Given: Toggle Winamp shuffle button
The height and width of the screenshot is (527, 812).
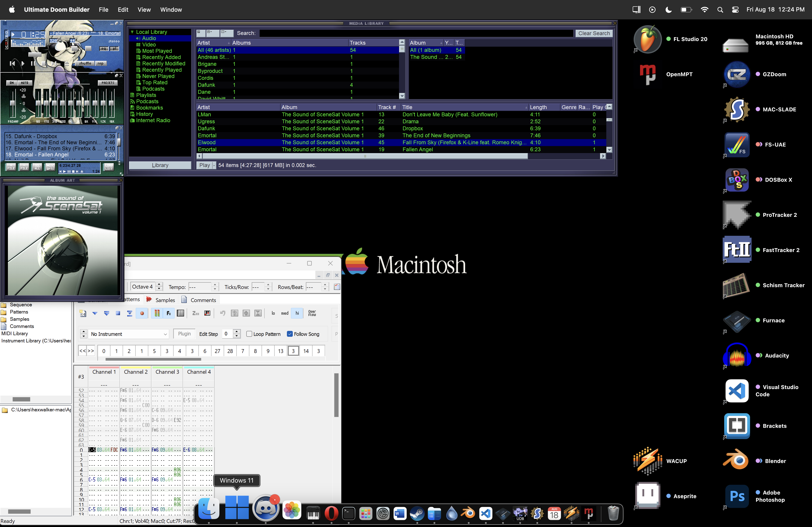Looking at the screenshot, I should [85, 63].
